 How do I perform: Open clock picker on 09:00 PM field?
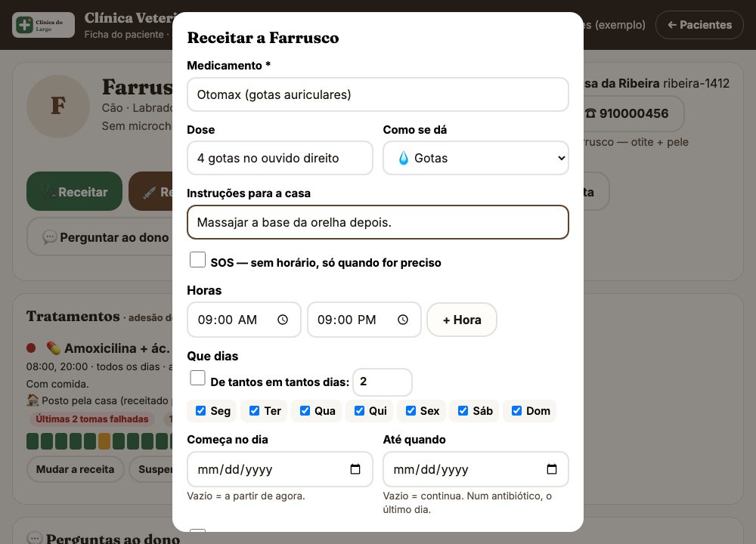pyautogui.click(x=403, y=320)
